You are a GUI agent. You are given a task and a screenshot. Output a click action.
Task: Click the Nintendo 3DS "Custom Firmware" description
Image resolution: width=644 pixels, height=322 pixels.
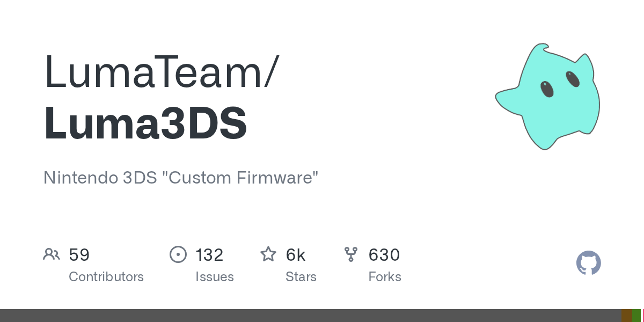point(181,178)
